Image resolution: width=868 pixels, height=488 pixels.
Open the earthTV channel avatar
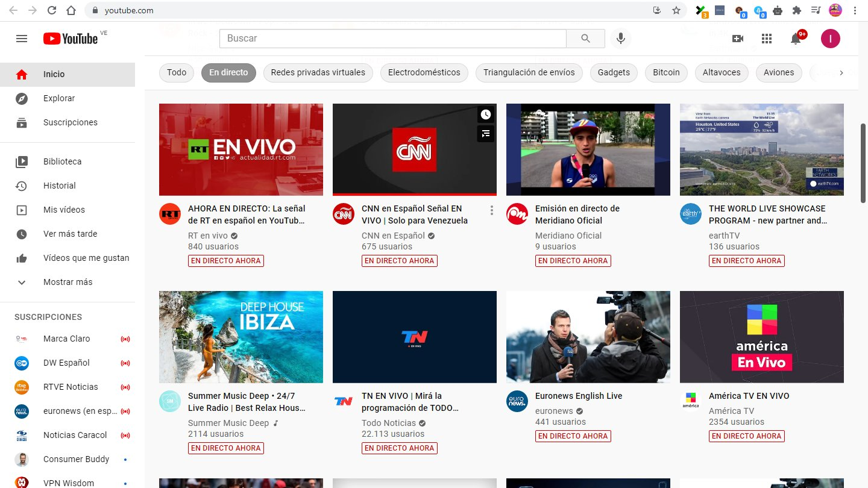[691, 214]
